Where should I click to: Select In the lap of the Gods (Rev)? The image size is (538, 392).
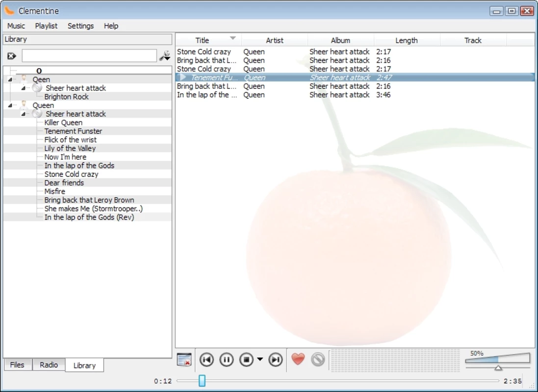pyautogui.click(x=89, y=217)
